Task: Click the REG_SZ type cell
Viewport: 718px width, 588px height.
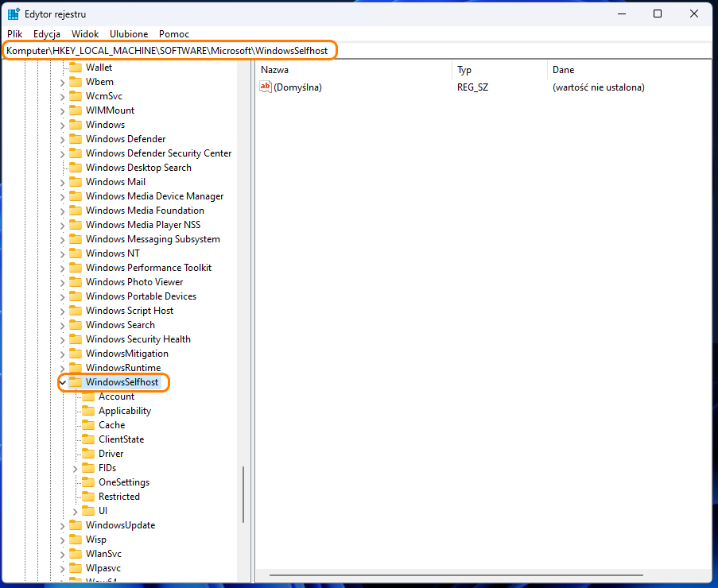Action: [x=472, y=87]
